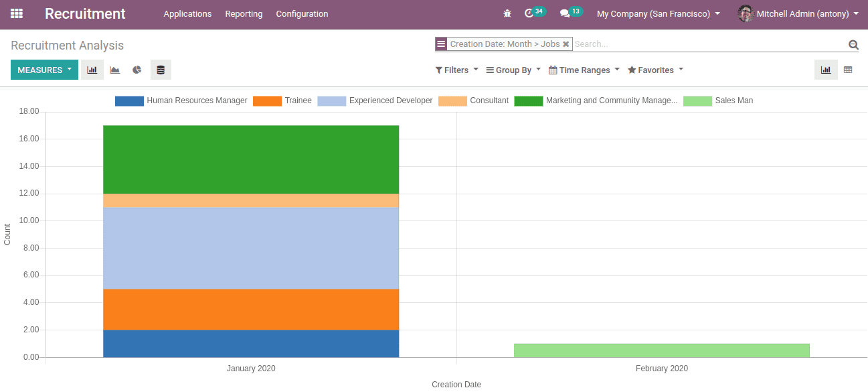
Task: Open the Reporting menu
Action: tap(244, 13)
